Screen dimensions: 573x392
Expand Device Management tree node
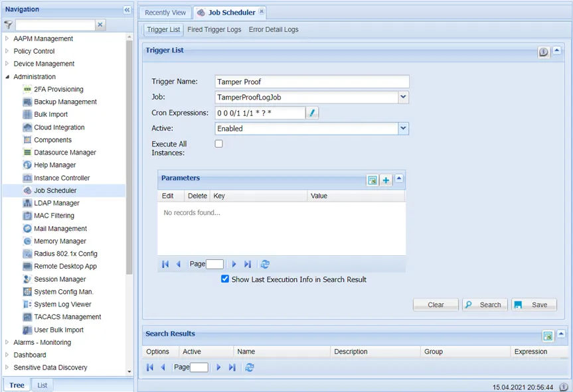pos(7,64)
